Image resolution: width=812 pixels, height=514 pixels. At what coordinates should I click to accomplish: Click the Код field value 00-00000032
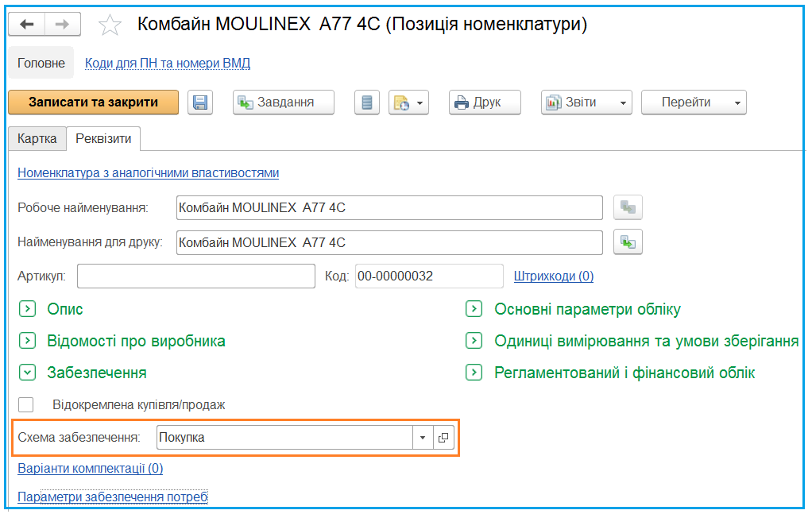point(429,276)
